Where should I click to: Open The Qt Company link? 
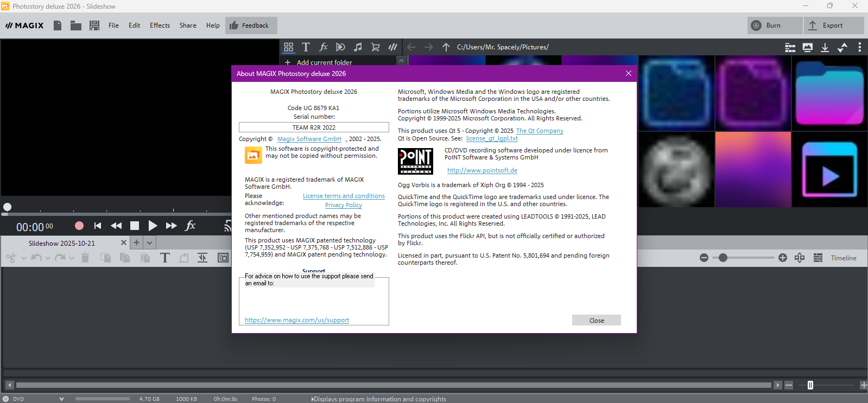[x=540, y=131]
